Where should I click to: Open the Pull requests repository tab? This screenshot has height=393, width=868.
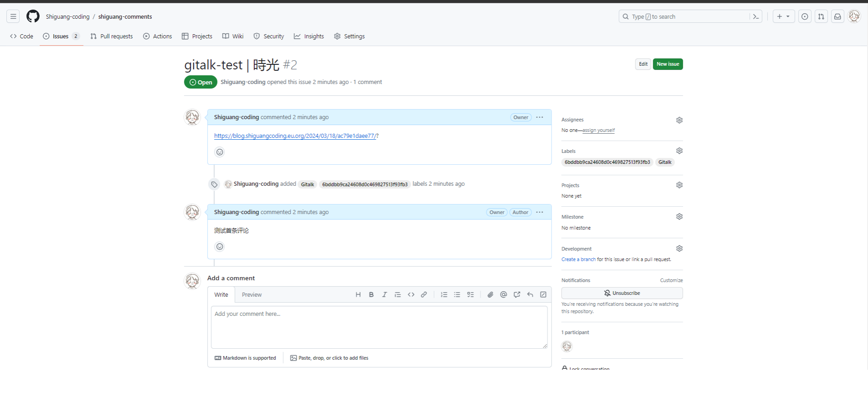112,37
